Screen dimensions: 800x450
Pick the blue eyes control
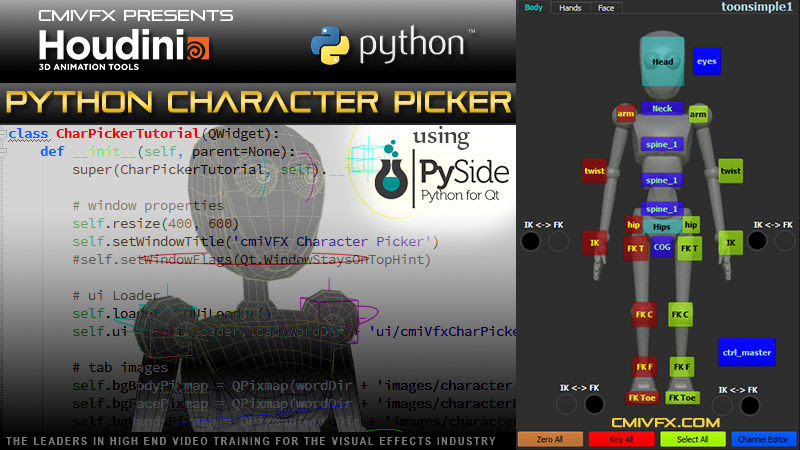tap(707, 61)
